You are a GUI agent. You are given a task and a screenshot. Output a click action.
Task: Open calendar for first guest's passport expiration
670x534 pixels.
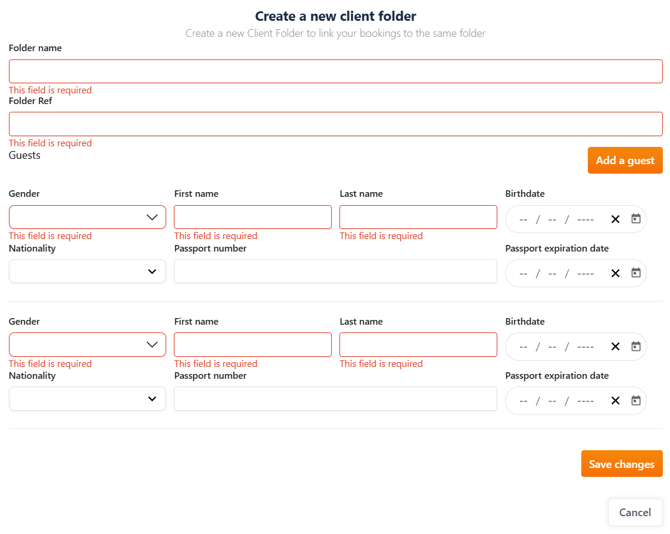[x=635, y=273]
